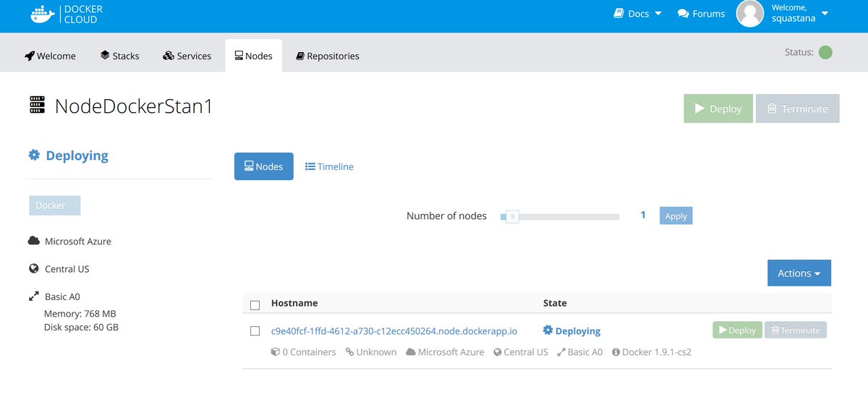Click the globe icon beside Central US in sidebar
This screenshot has width=868, height=413.
tap(33, 268)
